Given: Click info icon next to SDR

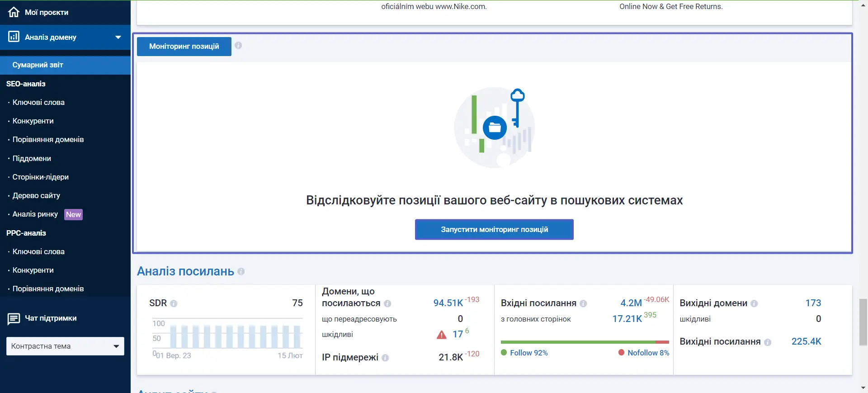Looking at the screenshot, I should pyautogui.click(x=174, y=303).
